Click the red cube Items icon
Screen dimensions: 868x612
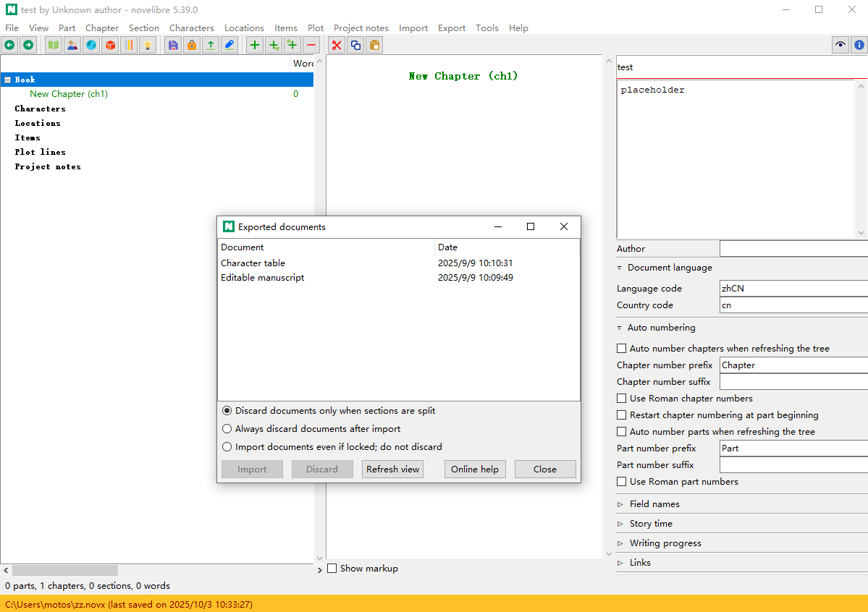point(110,46)
